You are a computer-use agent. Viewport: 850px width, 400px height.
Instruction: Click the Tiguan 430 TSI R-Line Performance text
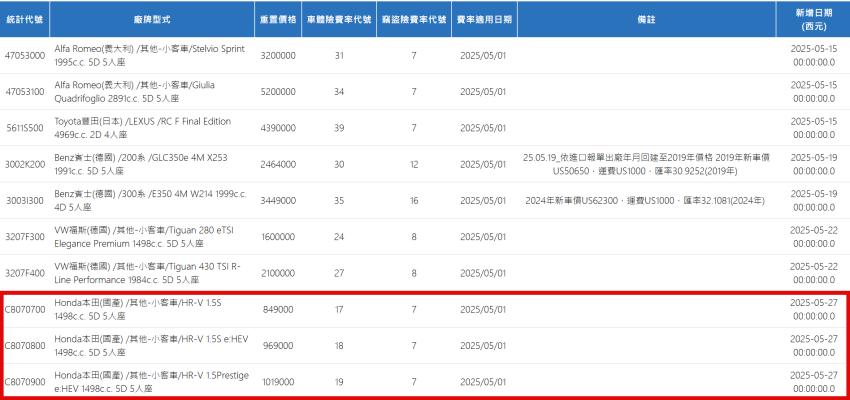pos(147,273)
